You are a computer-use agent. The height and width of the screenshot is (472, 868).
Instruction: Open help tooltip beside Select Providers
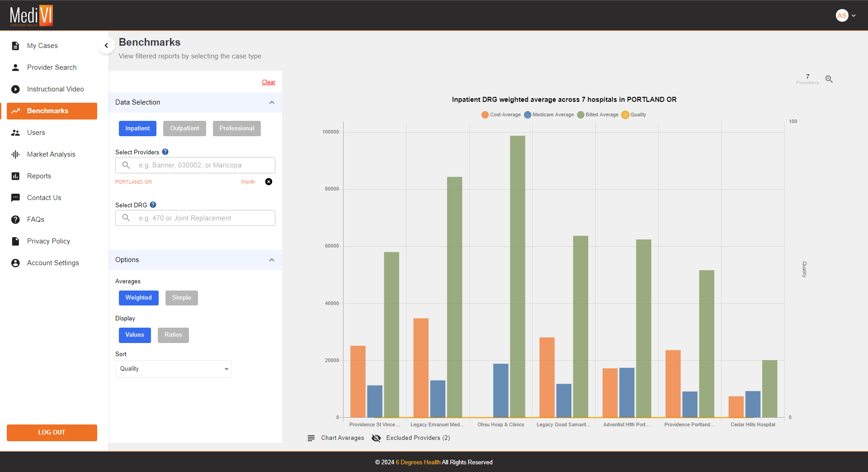[x=165, y=152]
